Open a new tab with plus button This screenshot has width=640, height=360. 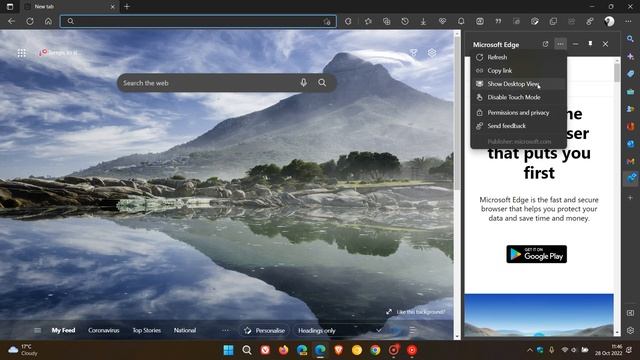click(127, 7)
